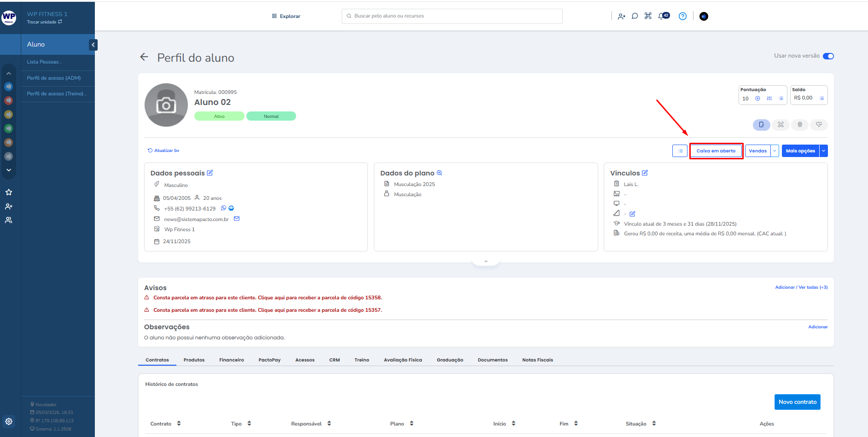
Task: Expand the Mais opções dropdown arrow
Action: click(823, 151)
